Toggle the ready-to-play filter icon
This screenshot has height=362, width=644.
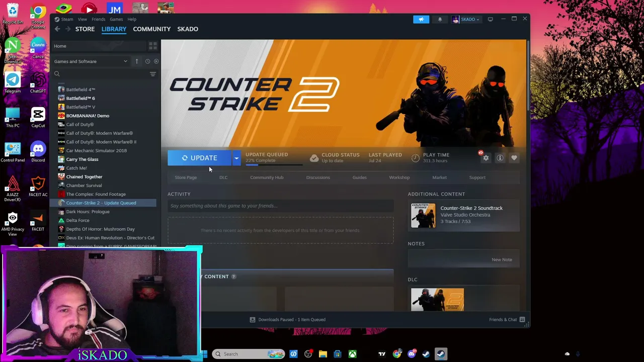tap(156, 61)
